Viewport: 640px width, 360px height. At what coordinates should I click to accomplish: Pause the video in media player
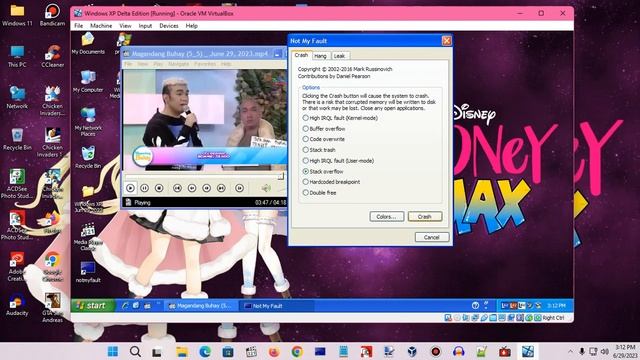pos(144,188)
